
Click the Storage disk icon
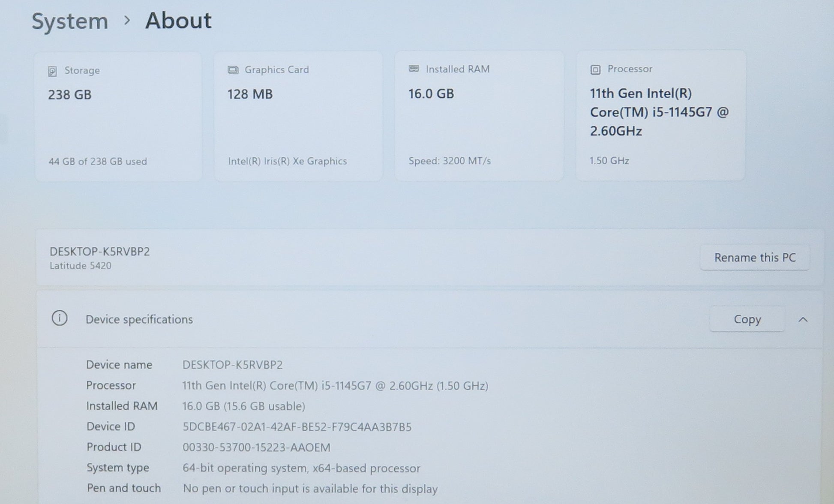52,71
